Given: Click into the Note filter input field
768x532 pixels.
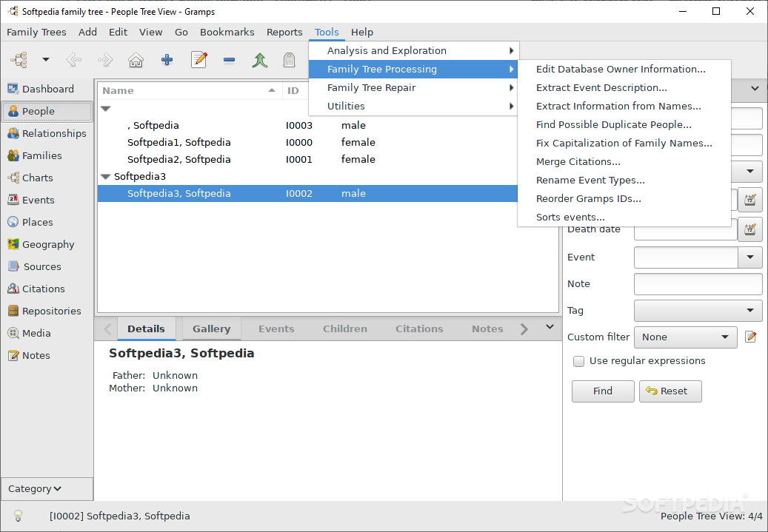Looking at the screenshot, I should [x=698, y=284].
